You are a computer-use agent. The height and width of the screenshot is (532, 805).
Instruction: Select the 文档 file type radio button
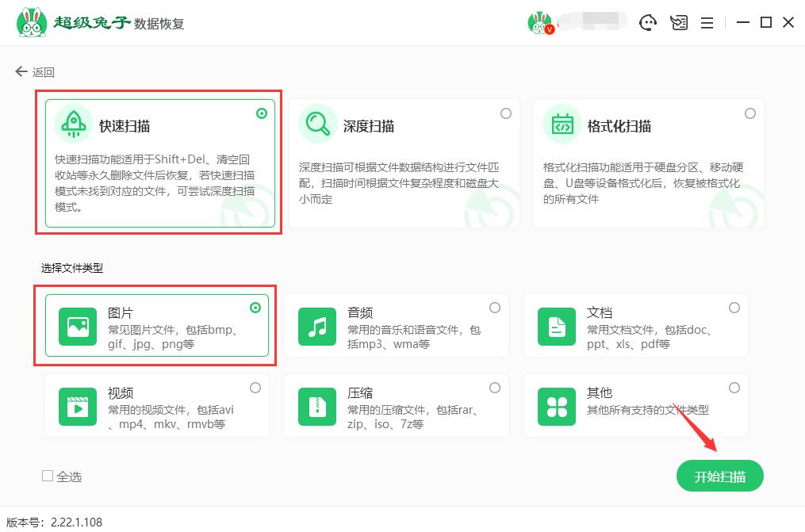click(734, 307)
